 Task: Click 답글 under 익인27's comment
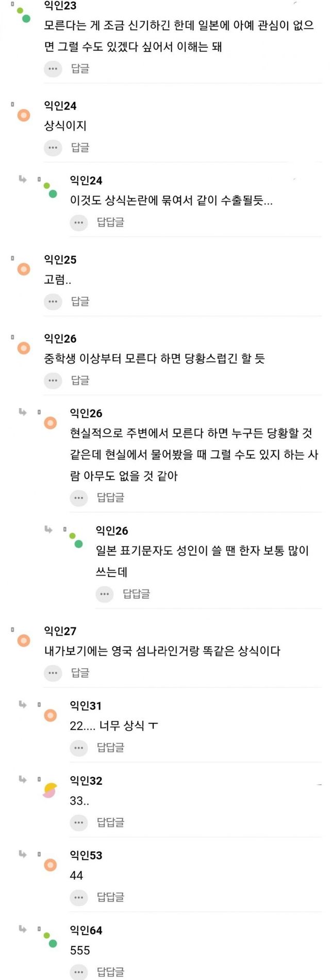coord(80,673)
